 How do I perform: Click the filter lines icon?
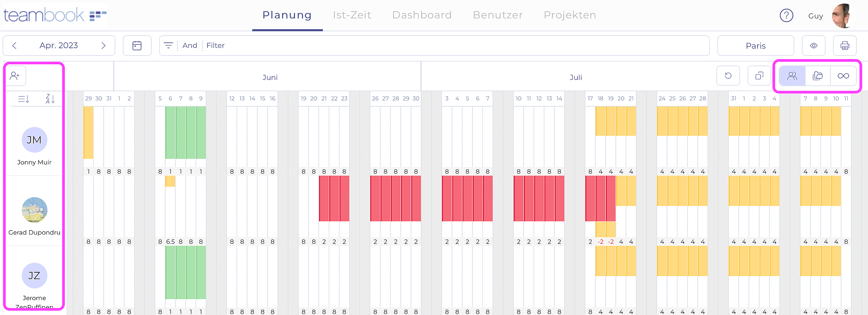click(169, 45)
